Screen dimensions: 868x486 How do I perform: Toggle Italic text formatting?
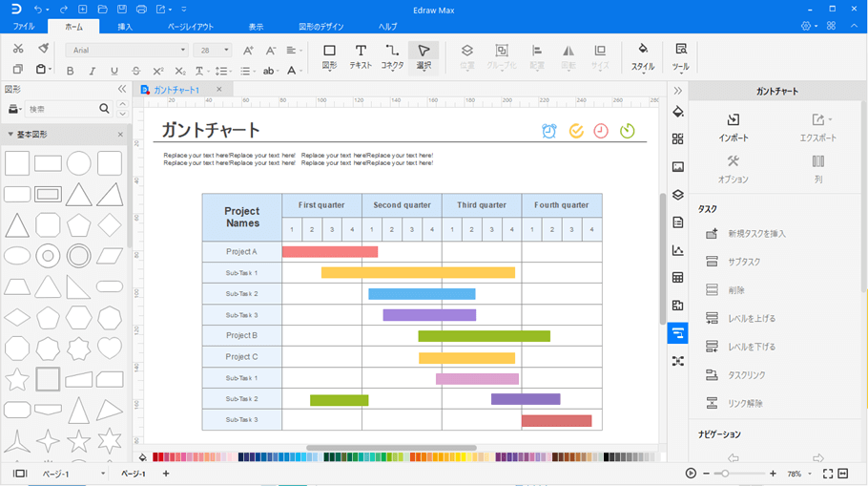(93, 71)
